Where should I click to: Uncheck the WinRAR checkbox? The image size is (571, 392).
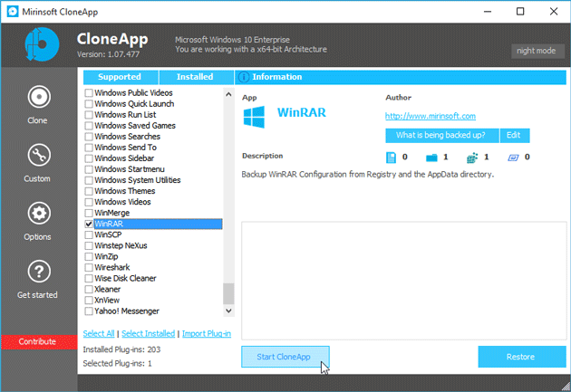point(89,224)
